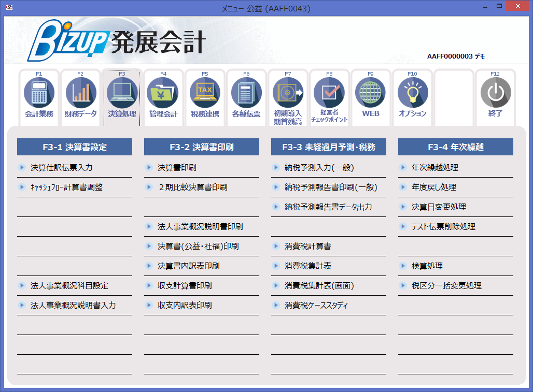The width and height of the screenshot is (533, 392).
Task: Click 消費税計算書 consumption tax report
Action: [304, 246]
